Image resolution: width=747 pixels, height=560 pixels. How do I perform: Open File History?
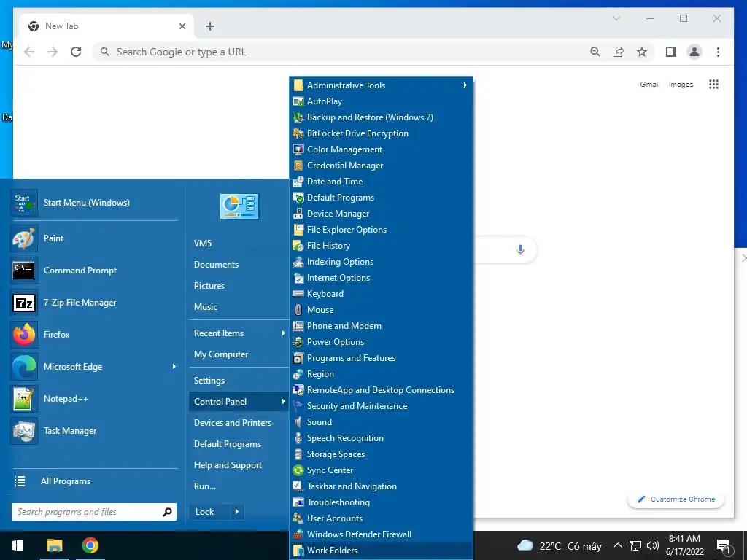(381, 246)
